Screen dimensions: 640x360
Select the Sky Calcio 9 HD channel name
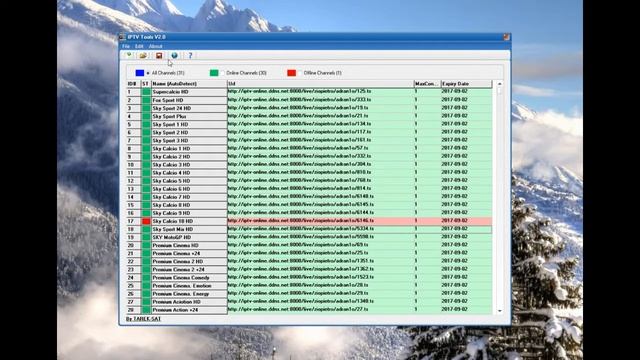pos(171,213)
